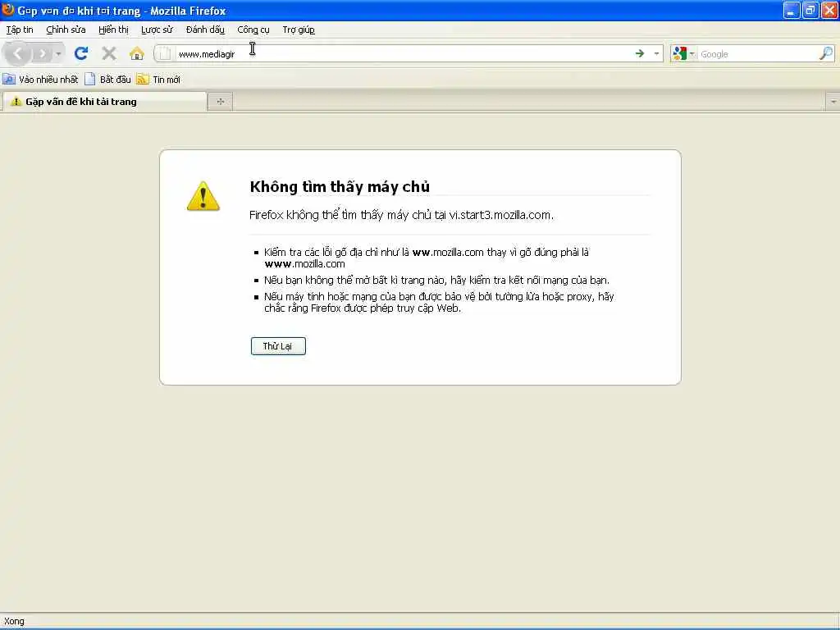Screen dimensions: 840x630
Task: Open the Đánh dấu menu
Action: (205, 30)
